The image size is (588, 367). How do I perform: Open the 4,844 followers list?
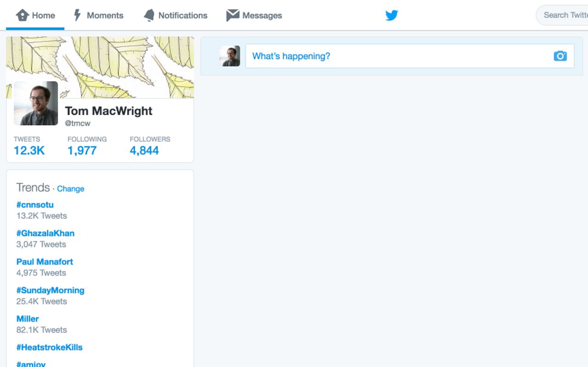144,151
